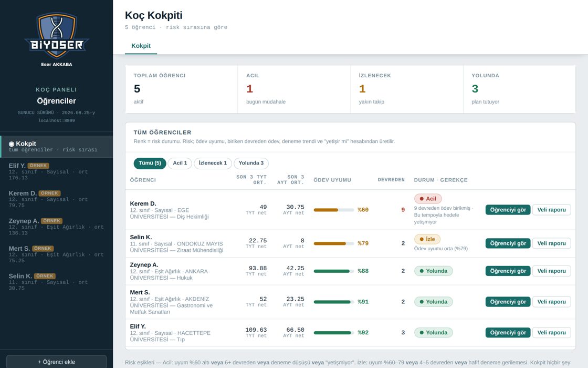The height and width of the screenshot is (368, 588).
Task: Click the BIYOSER shield logo
Action: point(57,36)
